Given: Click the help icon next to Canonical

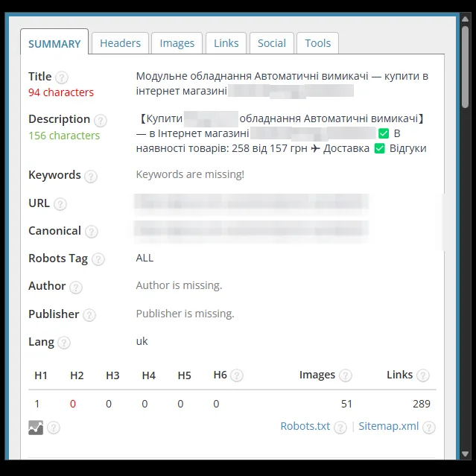Looking at the screenshot, I should pos(92,232).
